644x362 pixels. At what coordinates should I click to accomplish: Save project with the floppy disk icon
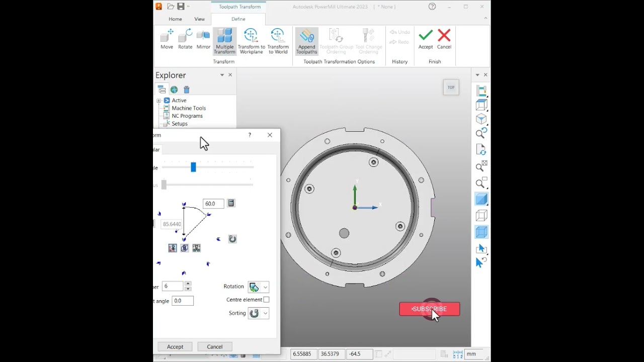pos(181,7)
